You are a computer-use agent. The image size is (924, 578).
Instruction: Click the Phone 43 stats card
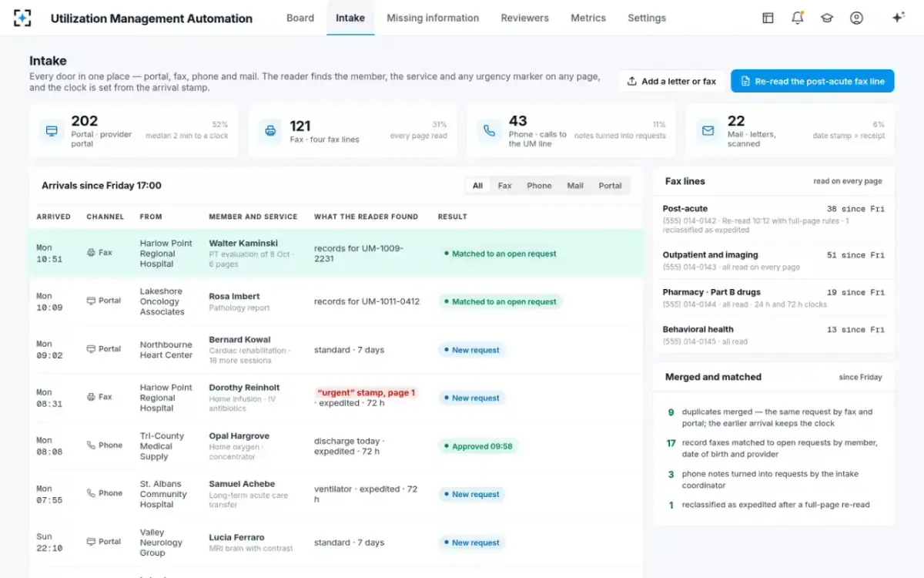tap(571, 131)
